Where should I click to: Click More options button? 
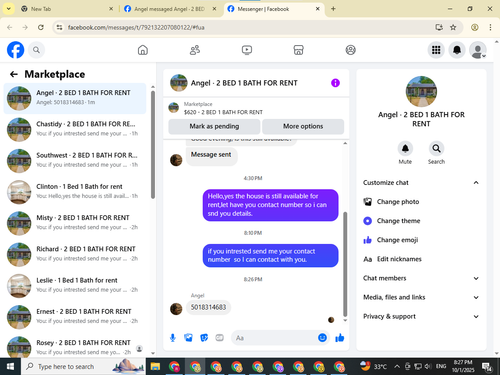coord(303,126)
